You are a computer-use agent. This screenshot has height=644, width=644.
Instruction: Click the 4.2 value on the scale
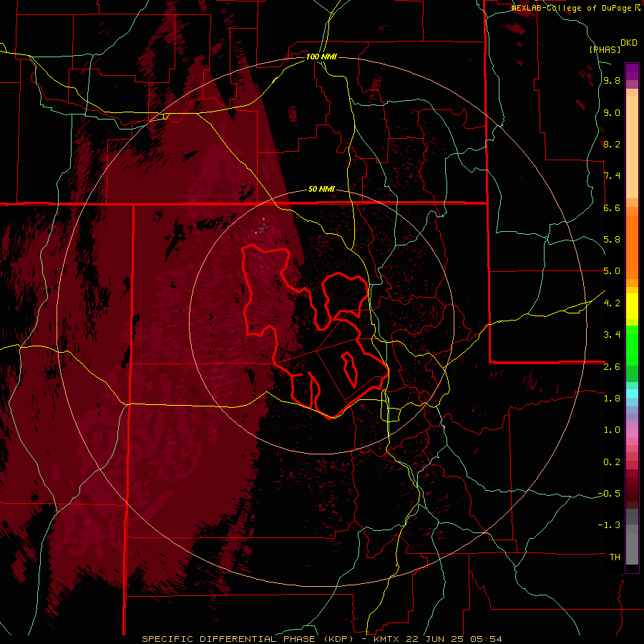coord(612,303)
